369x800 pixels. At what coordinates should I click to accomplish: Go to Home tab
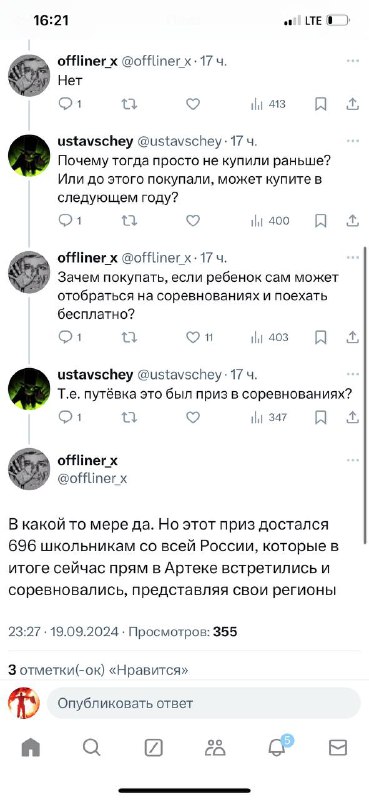tap(31, 747)
